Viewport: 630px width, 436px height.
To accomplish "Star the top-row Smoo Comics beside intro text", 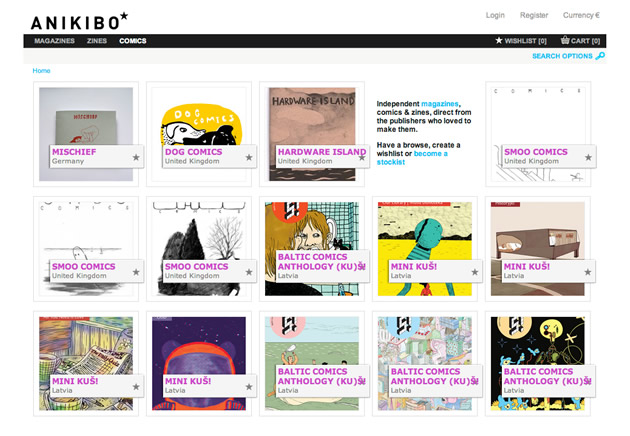I will tap(588, 157).
